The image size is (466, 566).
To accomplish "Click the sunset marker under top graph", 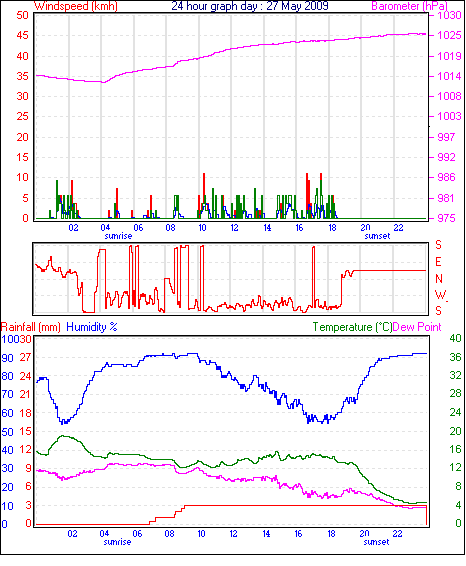I will (x=377, y=236).
